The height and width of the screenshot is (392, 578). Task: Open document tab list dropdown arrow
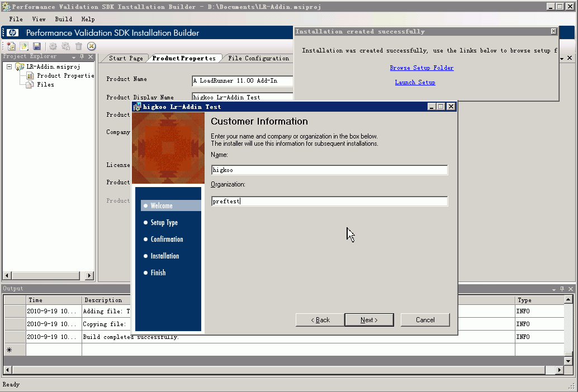[562, 59]
